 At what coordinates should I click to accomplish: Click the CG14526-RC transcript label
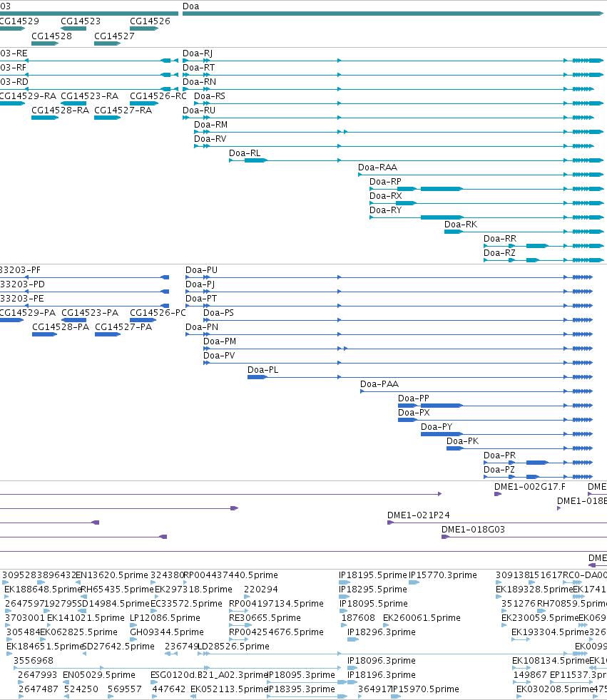pyautogui.click(x=158, y=96)
